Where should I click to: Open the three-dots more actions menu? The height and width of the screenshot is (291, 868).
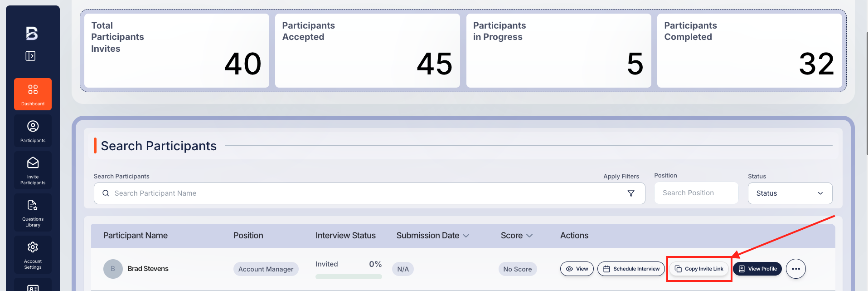pos(796,269)
